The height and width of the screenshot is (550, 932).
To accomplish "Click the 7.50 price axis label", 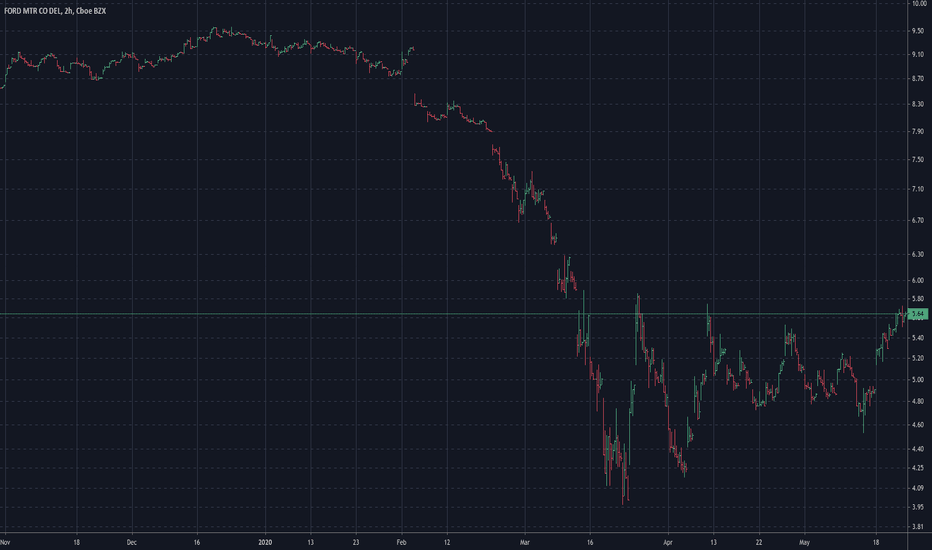I will pos(918,159).
